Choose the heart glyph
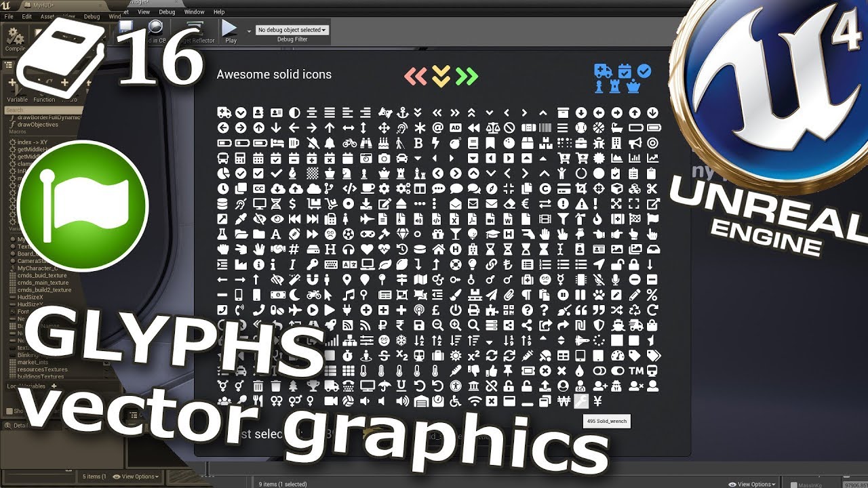868x488 pixels. [x=367, y=249]
